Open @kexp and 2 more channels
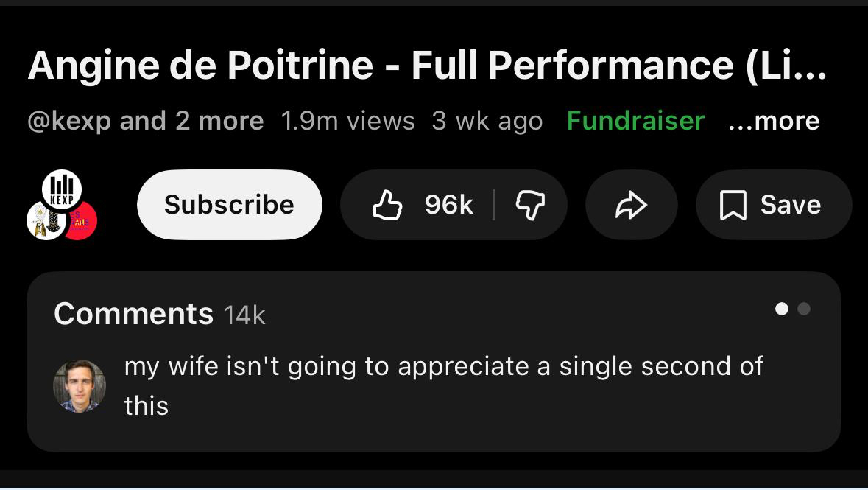Screen dimensions: 868x490 [145, 121]
